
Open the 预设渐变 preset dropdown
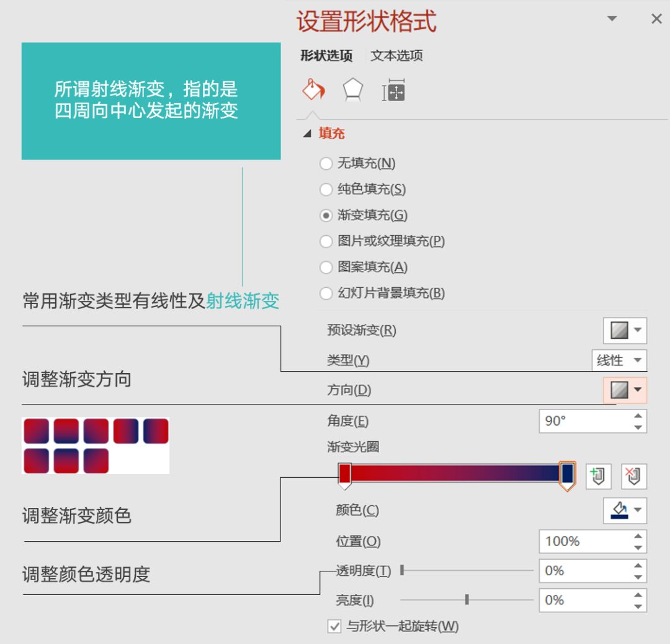(x=625, y=330)
